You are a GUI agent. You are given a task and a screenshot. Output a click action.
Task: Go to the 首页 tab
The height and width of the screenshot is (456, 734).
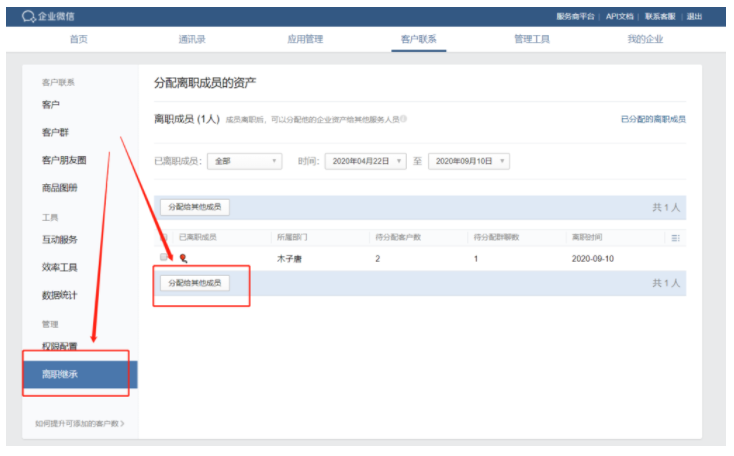[x=79, y=39]
